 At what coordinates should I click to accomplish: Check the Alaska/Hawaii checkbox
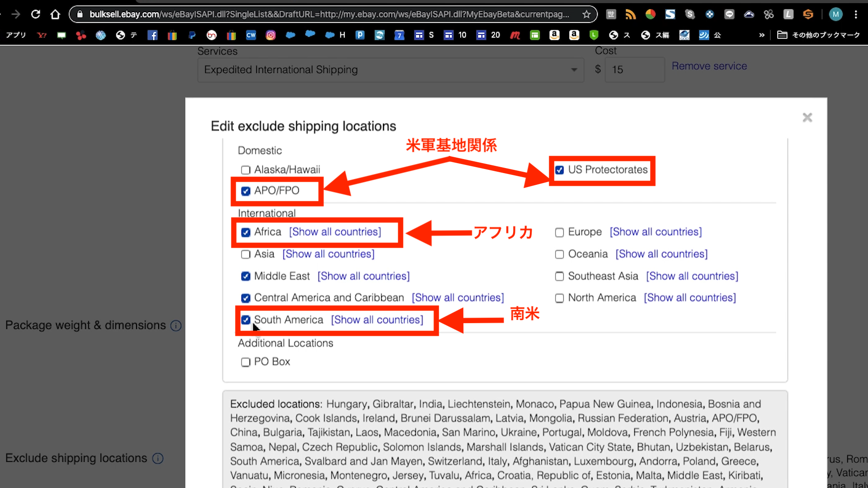[x=245, y=170]
